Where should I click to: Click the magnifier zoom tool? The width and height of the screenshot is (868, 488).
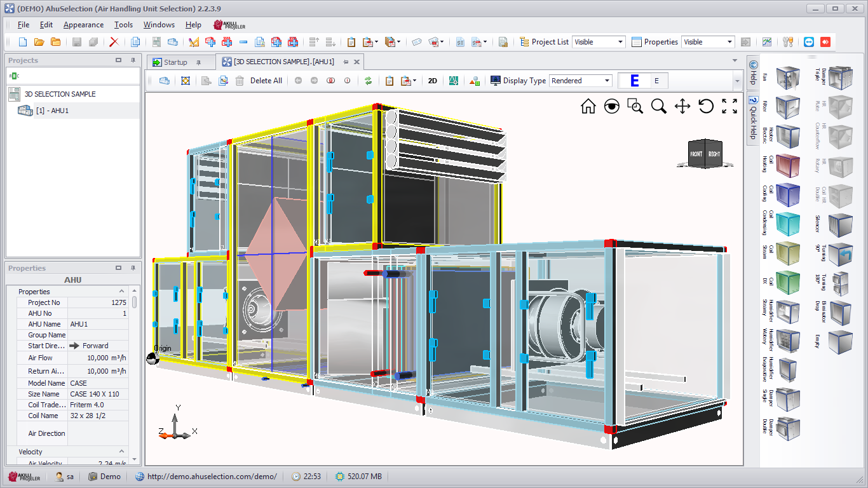659,106
